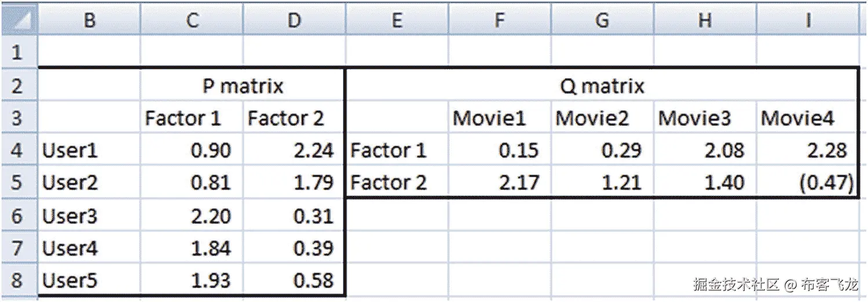Viewport: 868px width, 302px height.
Task: Click cell containing 2.24
Action: point(294,151)
